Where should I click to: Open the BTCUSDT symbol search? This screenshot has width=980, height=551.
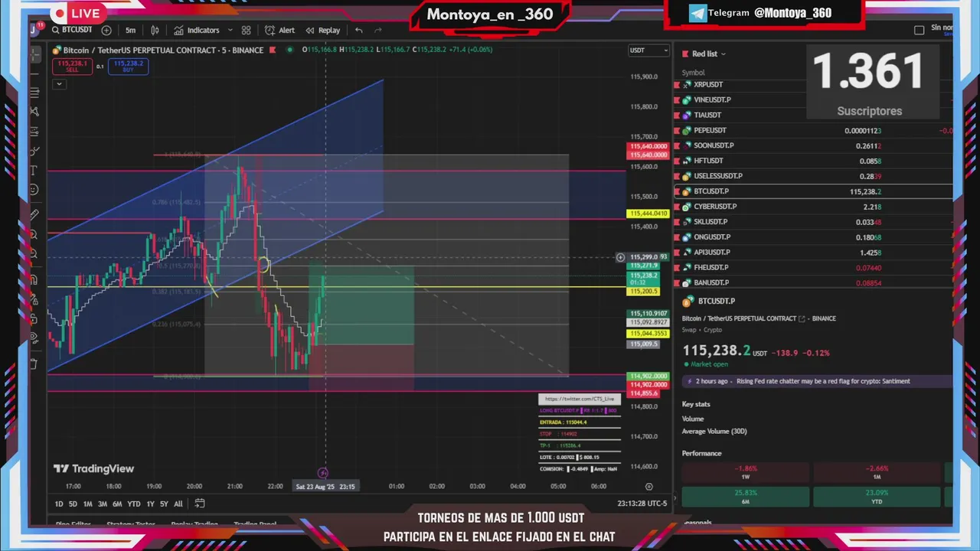[x=72, y=30]
